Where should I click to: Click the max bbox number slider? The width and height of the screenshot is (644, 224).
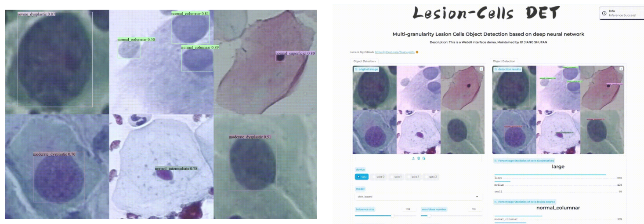452,216
